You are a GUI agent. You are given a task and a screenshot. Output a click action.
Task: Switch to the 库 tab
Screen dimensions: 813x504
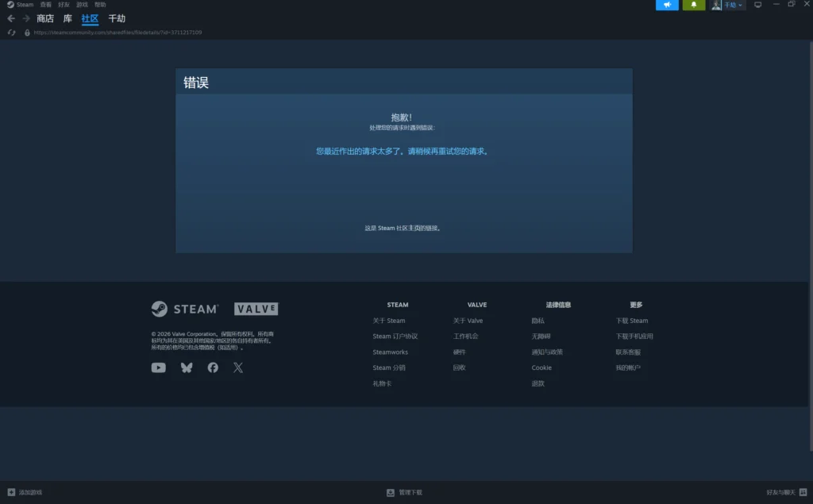(x=67, y=19)
